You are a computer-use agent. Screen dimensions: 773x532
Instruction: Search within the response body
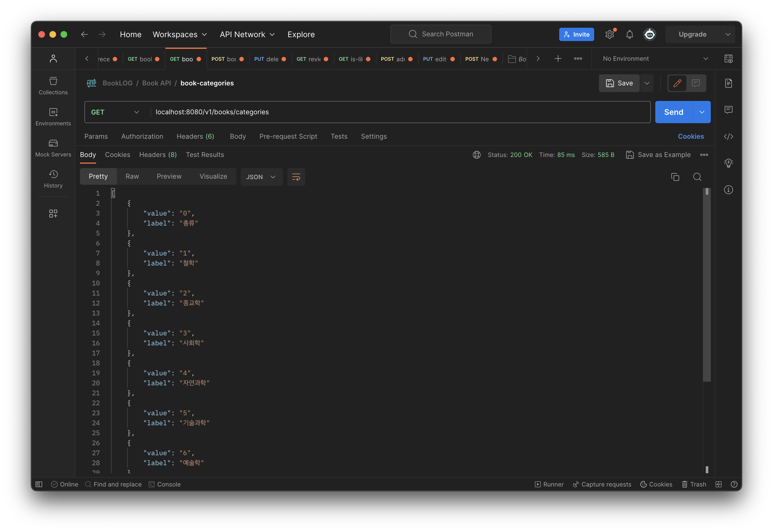click(697, 177)
